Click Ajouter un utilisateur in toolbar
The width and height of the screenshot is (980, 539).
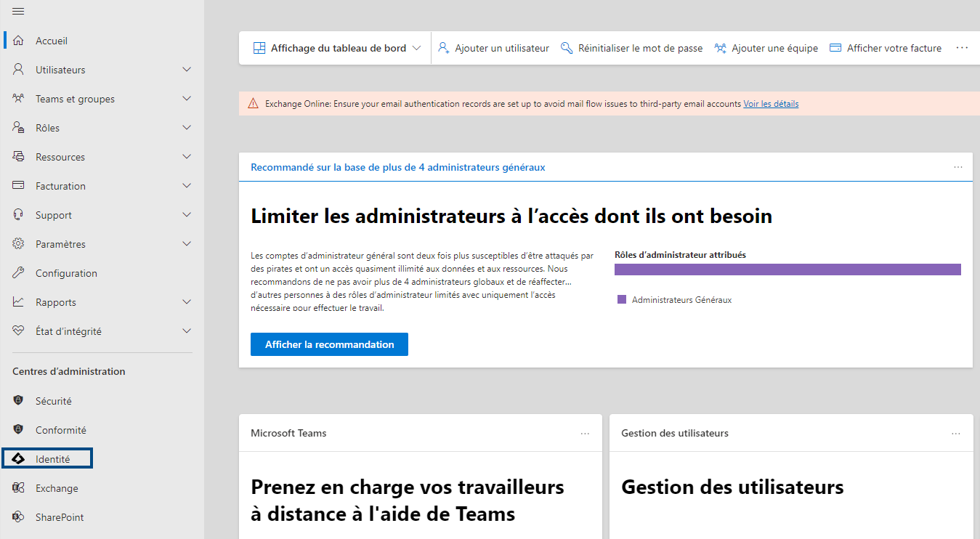coord(493,48)
